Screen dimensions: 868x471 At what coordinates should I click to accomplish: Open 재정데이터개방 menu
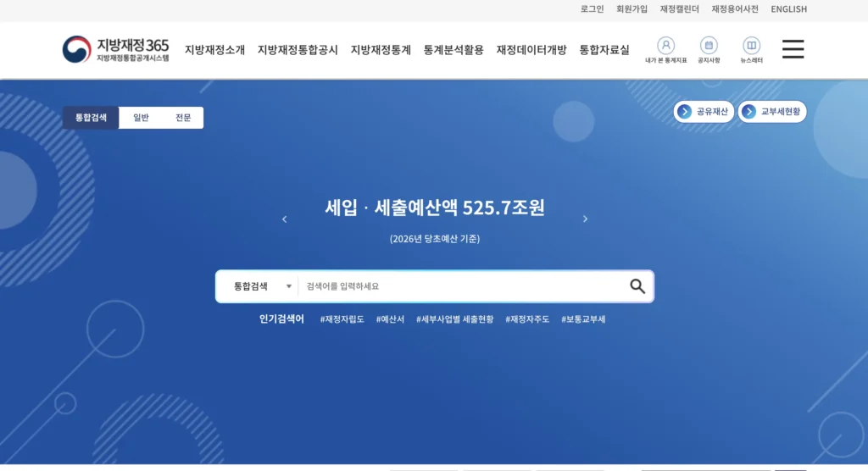(531, 50)
